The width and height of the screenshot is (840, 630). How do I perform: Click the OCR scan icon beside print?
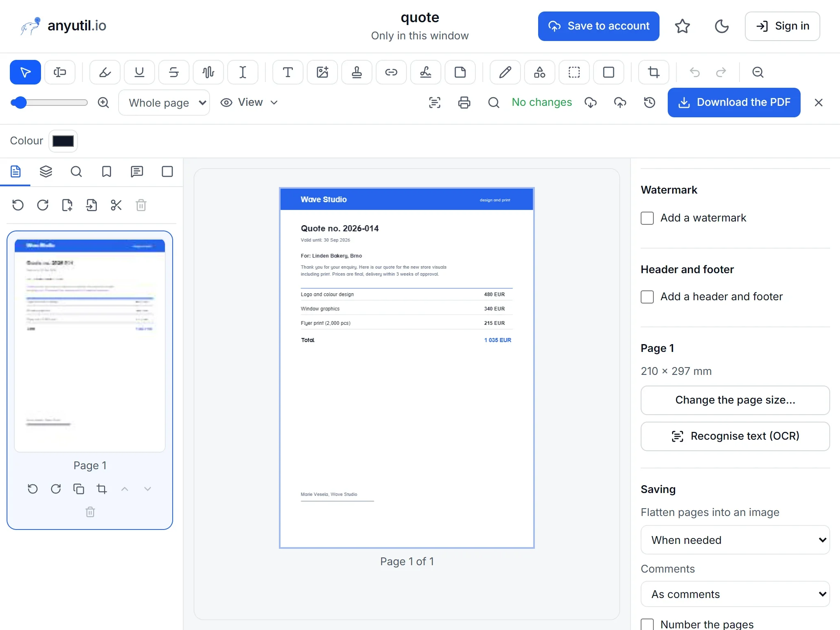(435, 103)
